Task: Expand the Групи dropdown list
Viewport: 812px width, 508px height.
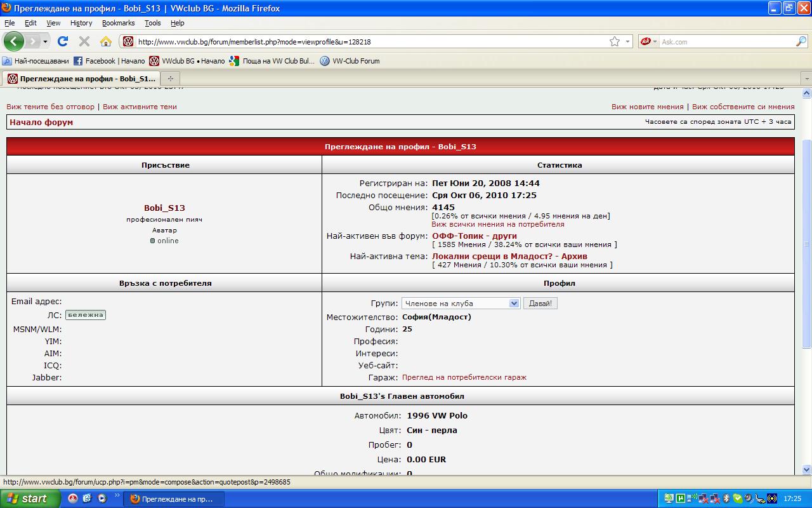Action: (514, 304)
